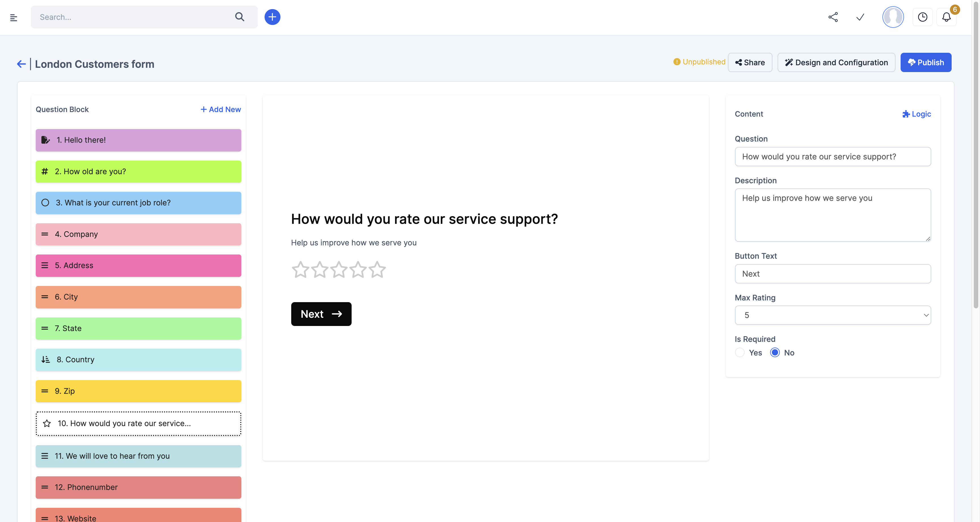Image resolution: width=980 pixels, height=522 pixels.
Task: Open the user avatar menu
Action: [892, 17]
